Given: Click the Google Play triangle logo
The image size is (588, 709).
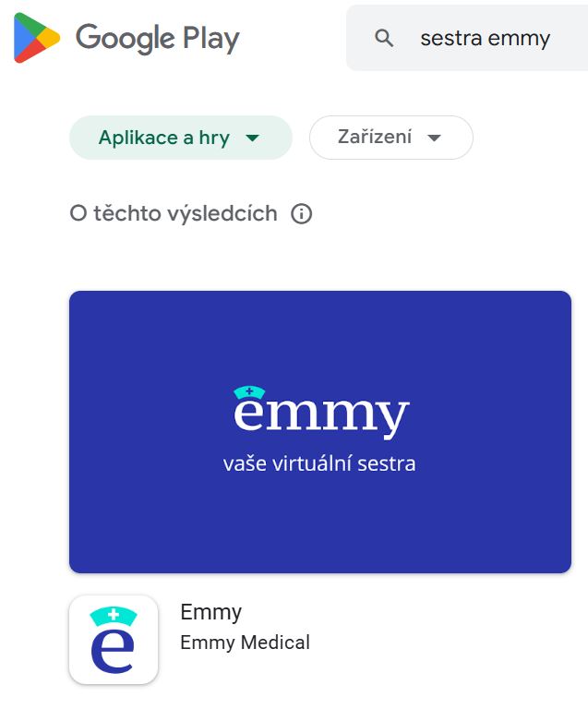Looking at the screenshot, I should [x=37, y=38].
